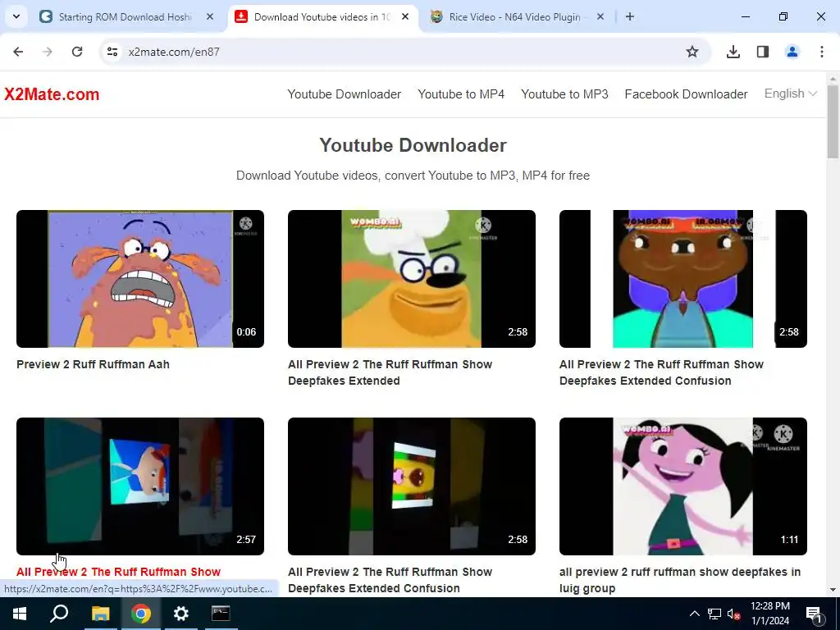Open Windows taskbar search
The width and height of the screenshot is (840, 630).
[x=59, y=614]
